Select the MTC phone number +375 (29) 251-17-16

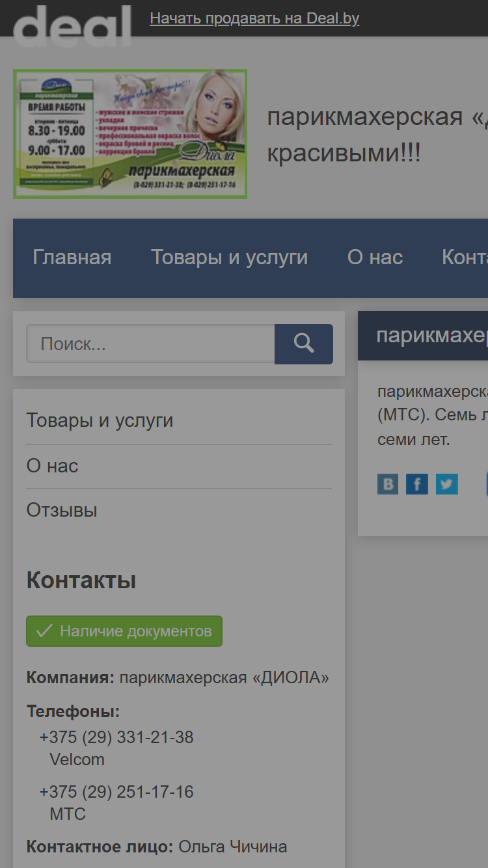(116, 793)
